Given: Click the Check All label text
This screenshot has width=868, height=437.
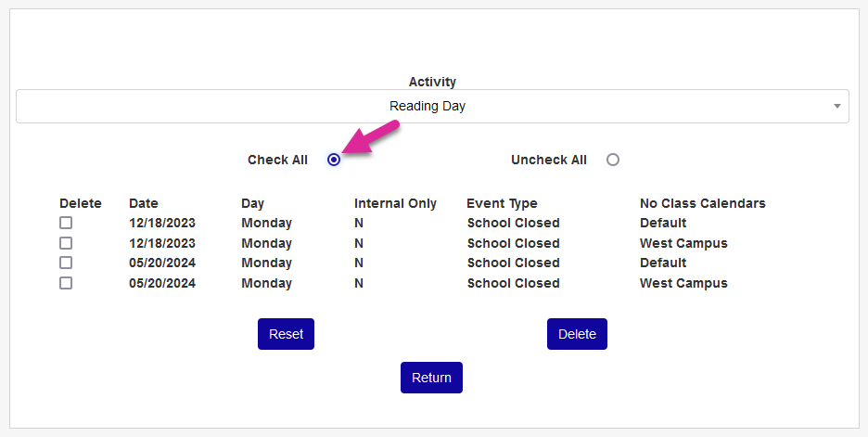Looking at the screenshot, I should point(277,160).
